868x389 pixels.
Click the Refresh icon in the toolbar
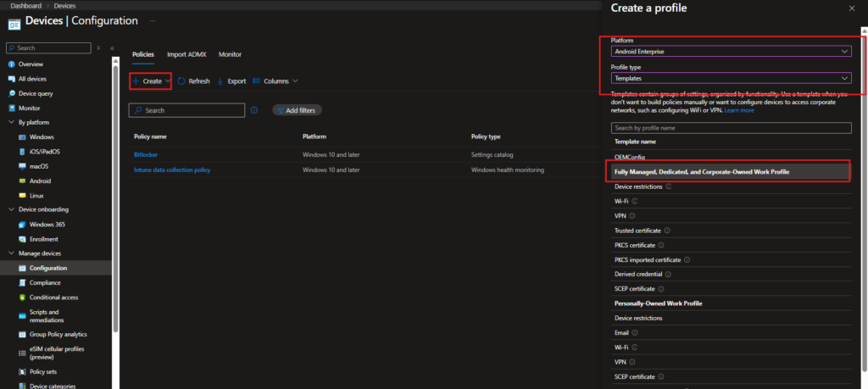point(181,81)
